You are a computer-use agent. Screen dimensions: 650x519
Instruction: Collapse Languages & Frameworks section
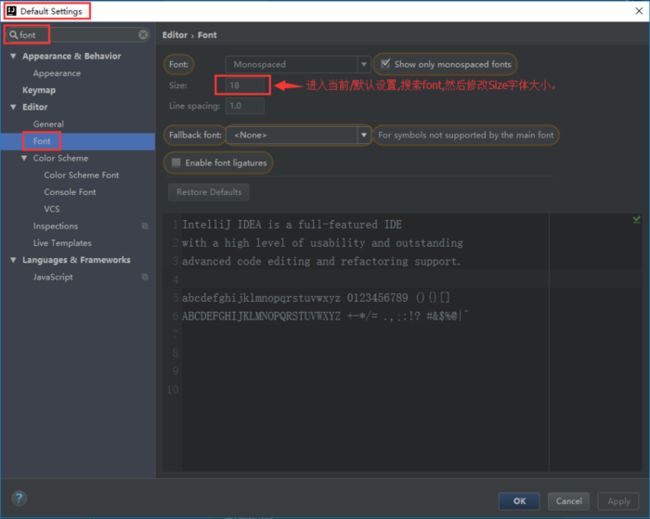pos(13,260)
